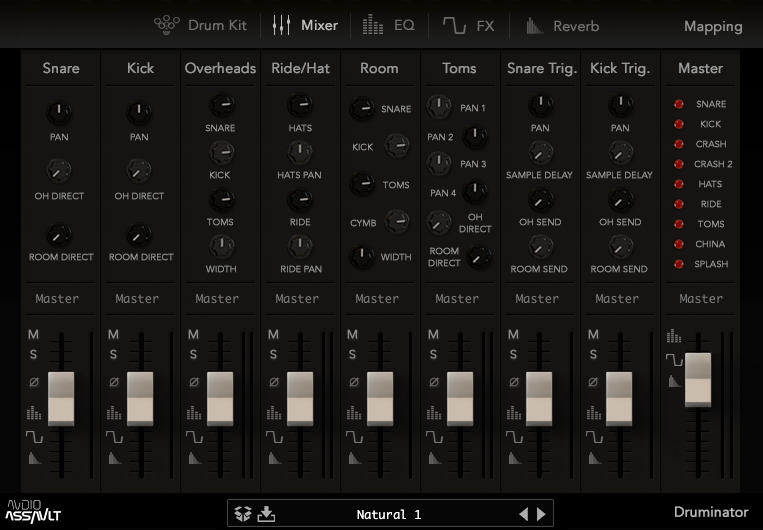Open the Snare channel output Master dropdown
This screenshot has height=530, width=763.
(x=57, y=298)
